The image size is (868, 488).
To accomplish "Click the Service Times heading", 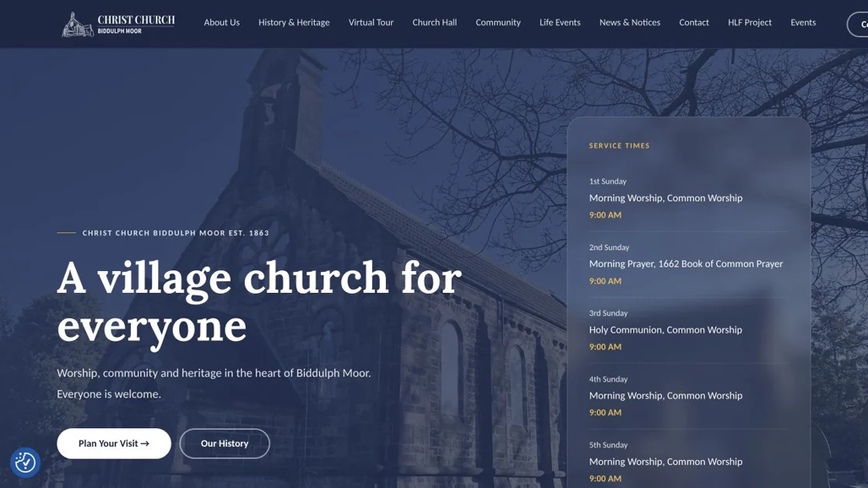I will point(619,146).
